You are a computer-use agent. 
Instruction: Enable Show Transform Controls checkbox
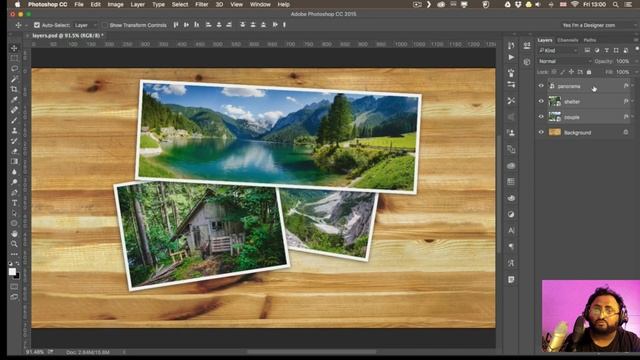104,25
